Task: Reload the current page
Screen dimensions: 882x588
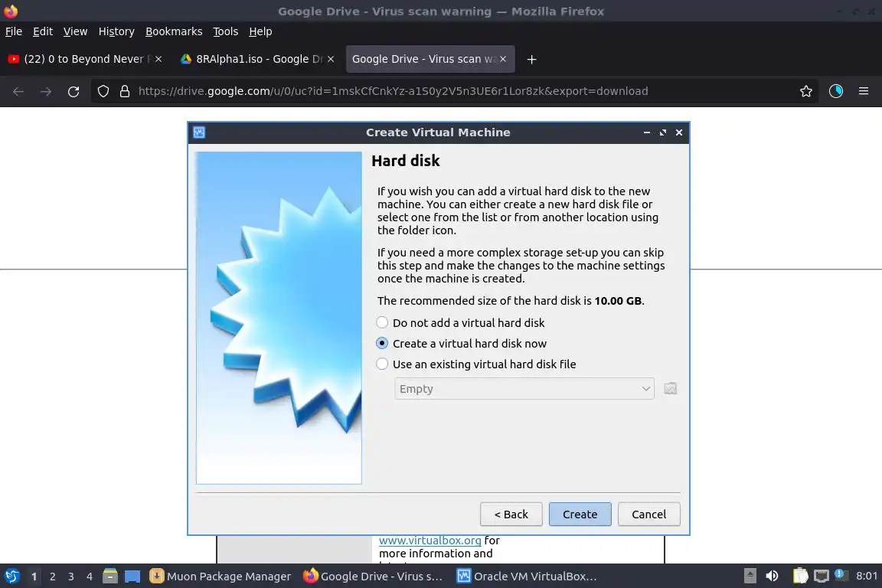Action: point(73,91)
